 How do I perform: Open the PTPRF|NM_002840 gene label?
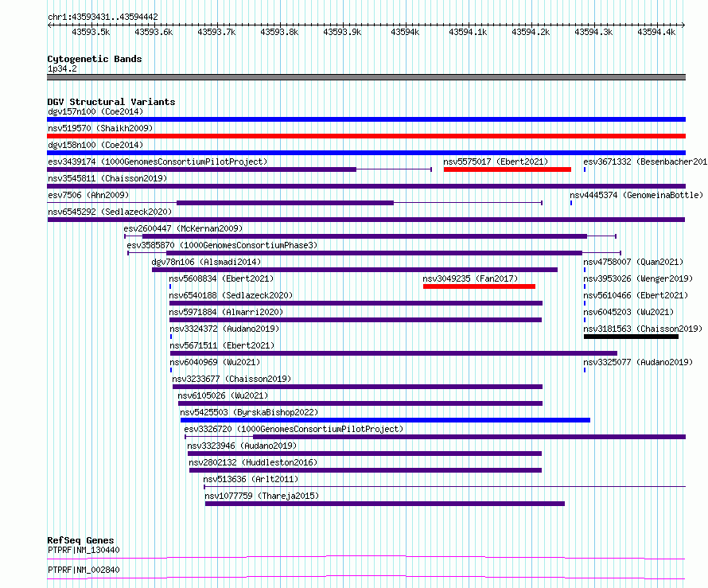[x=84, y=570]
